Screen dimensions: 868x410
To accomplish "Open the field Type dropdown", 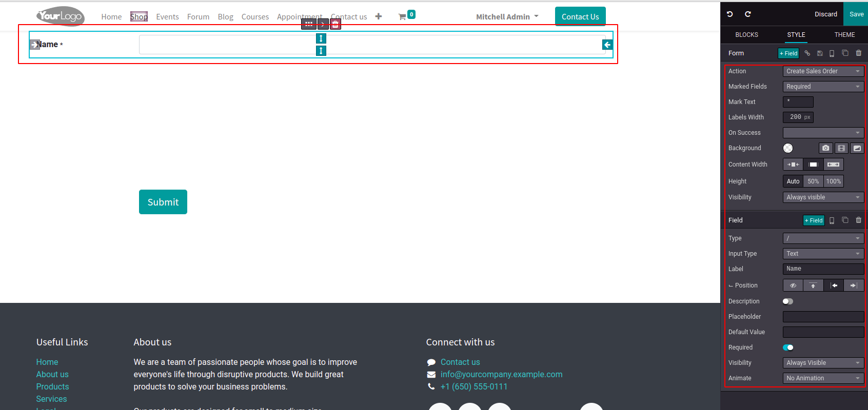I will click(823, 238).
